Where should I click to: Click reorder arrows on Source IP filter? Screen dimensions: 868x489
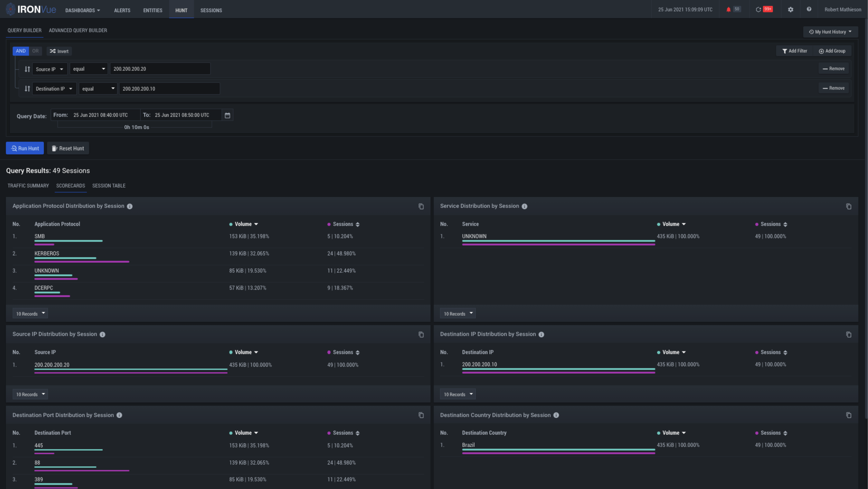pos(27,69)
